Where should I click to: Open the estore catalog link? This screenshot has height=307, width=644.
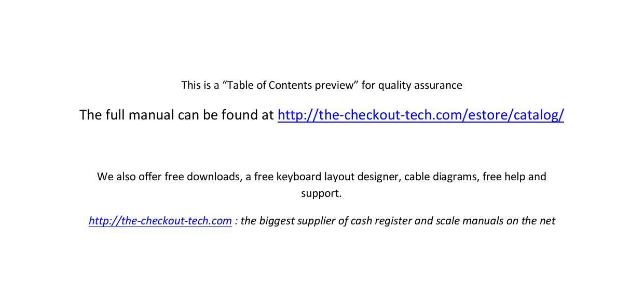click(420, 115)
